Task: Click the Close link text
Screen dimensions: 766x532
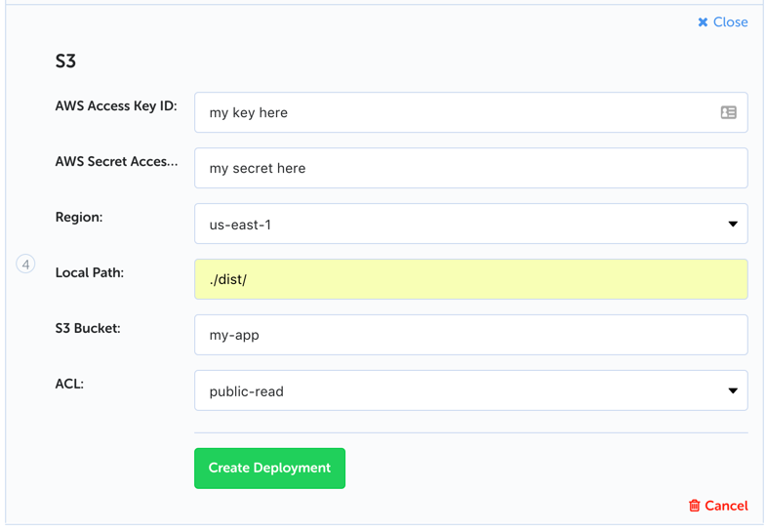Action: coord(730,22)
